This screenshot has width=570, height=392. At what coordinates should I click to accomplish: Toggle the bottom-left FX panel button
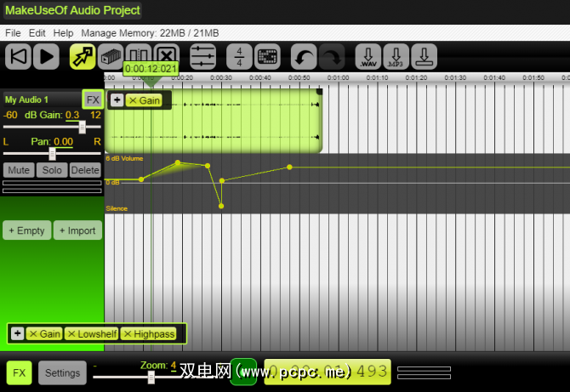pyautogui.click(x=20, y=372)
